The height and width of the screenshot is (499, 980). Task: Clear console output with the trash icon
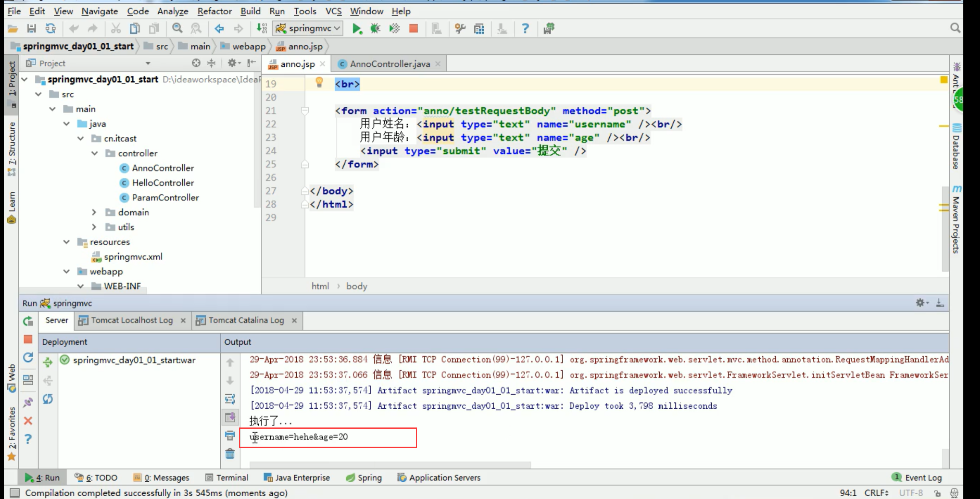point(230,454)
